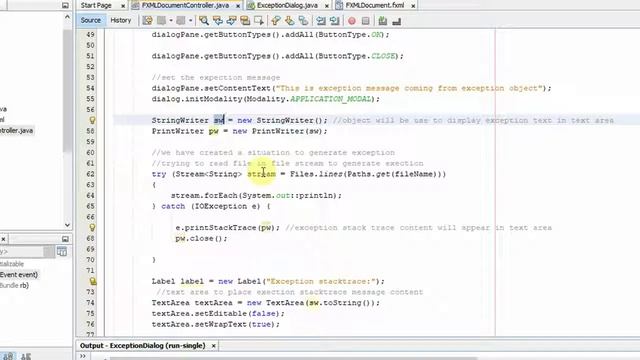This screenshot has height=360, width=640.
Task: Click Find Previous Occurrence icon
Action: tap(218, 20)
